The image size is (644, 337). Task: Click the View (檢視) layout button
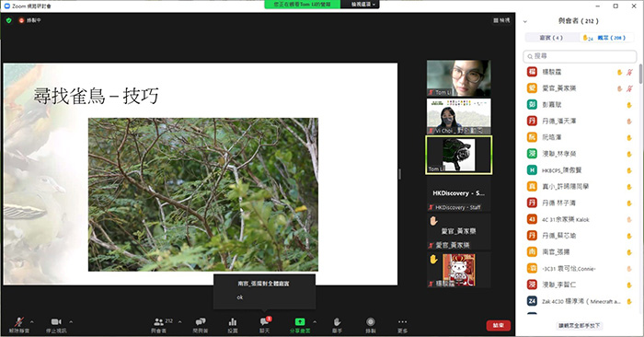(x=501, y=20)
